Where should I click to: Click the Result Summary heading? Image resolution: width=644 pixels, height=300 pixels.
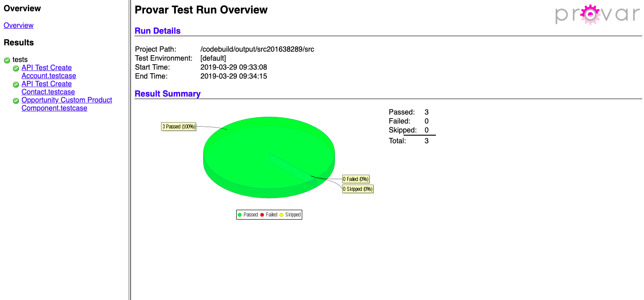tap(168, 94)
